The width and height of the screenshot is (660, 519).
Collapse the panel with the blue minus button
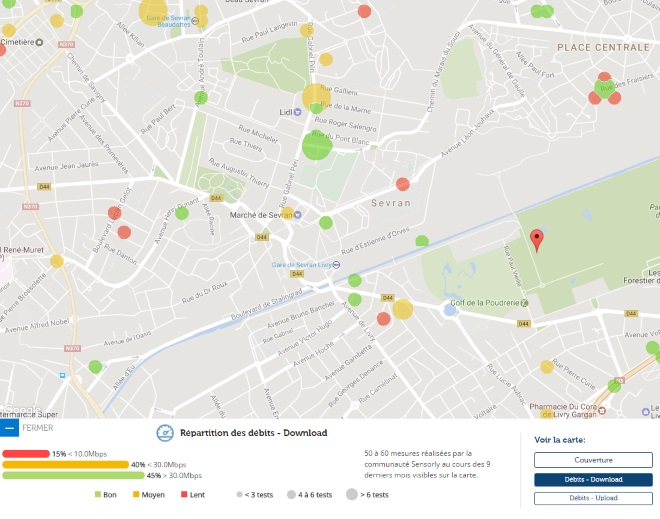point(9,427)
